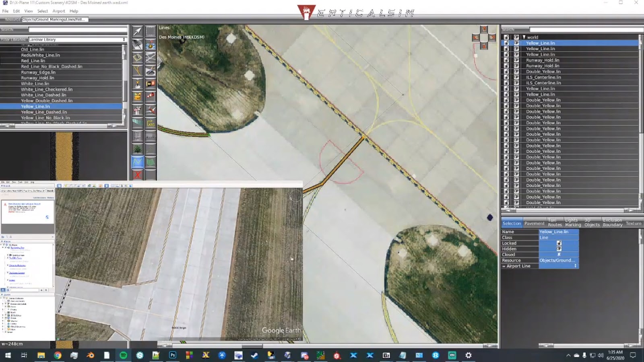
Task: Open the File menu
Action: click(5, 11)
